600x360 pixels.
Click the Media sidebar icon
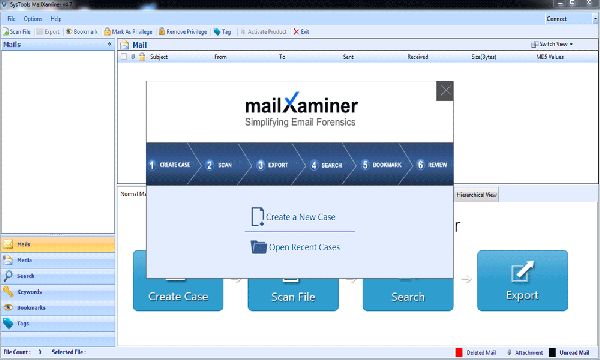[x=8, y=260]
